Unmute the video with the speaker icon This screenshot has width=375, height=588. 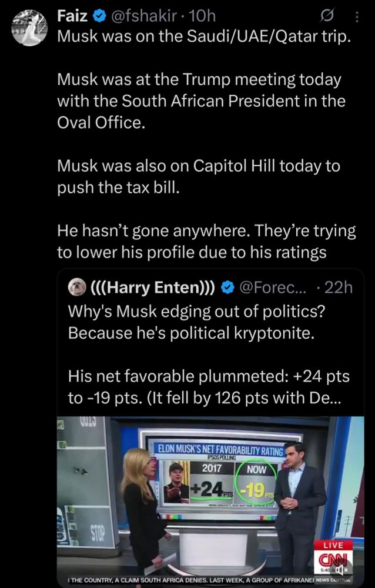(x=341, y=569)
